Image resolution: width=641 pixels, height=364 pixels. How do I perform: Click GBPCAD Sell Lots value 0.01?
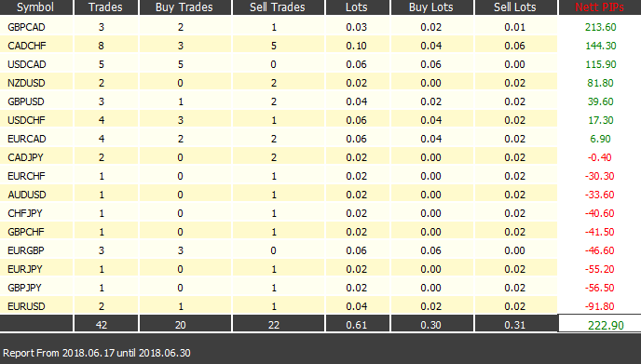coord(514,27)
